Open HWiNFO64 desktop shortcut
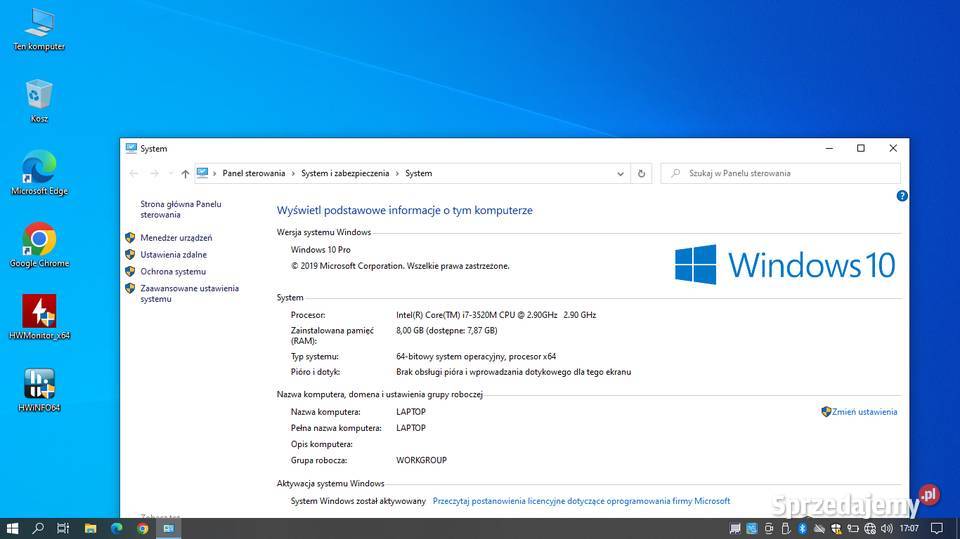 [39, 390]
